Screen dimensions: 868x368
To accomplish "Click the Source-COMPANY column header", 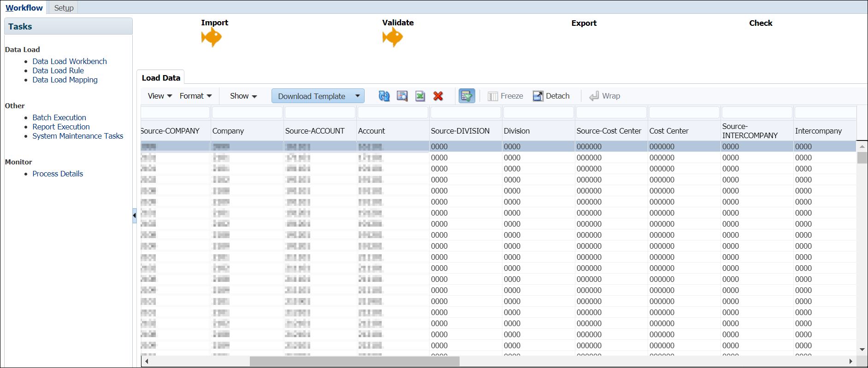I will (175, 131).
